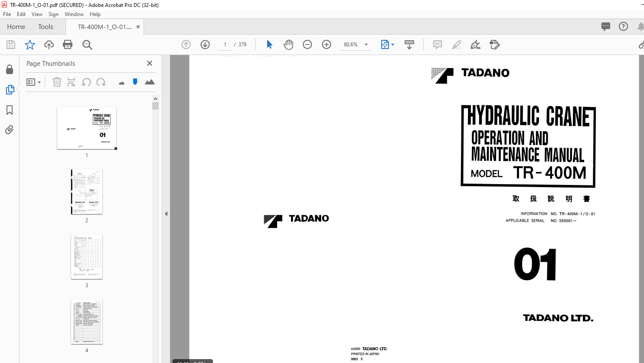This screenshot has width=644, height=363.
Task: Go to the next page with the down arrow
Action: tap(205, 45)
